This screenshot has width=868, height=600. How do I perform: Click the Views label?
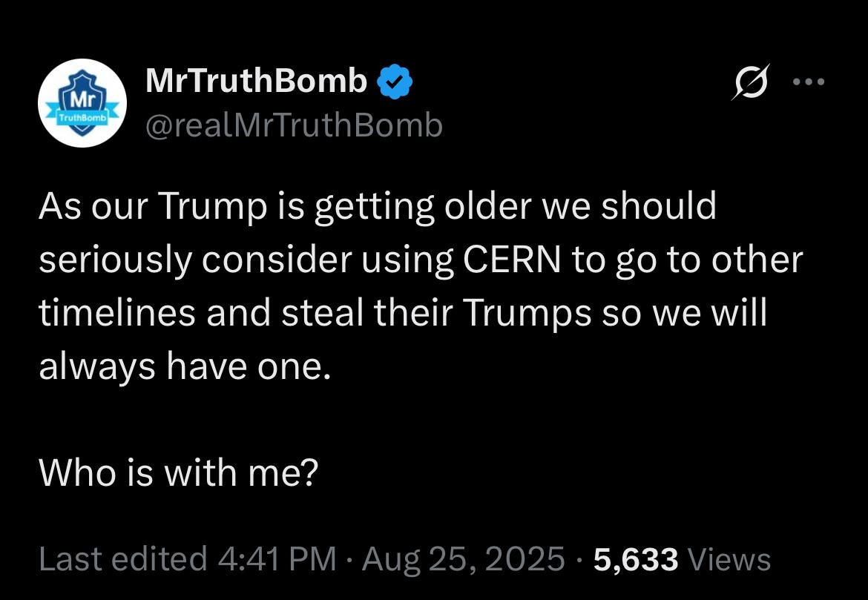(x=729, y=559)
